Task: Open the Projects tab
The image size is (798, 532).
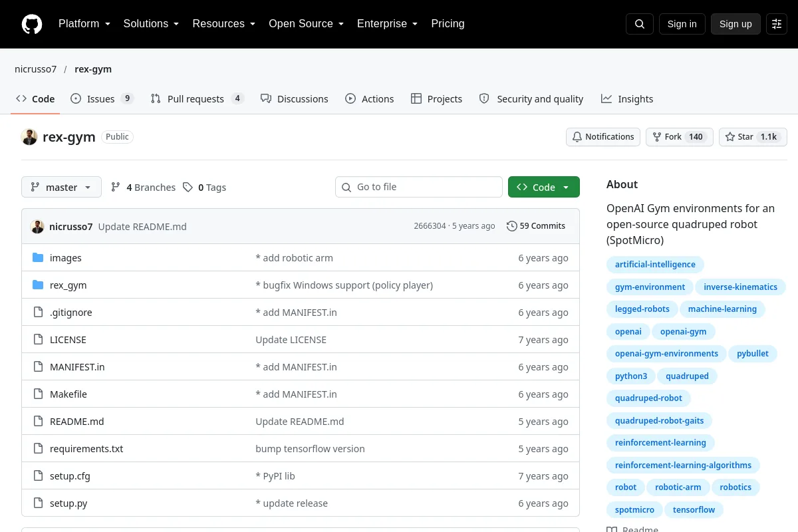Action: (436, 99)
